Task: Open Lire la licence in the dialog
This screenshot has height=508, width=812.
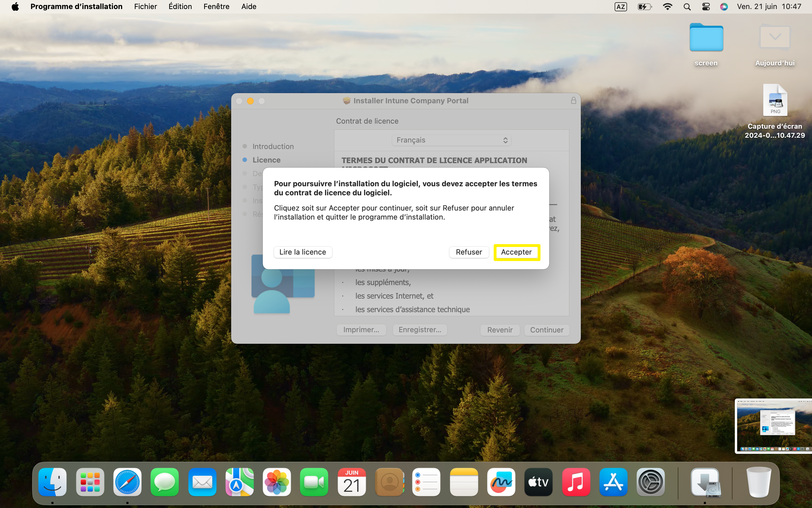Action: [303, 252]
